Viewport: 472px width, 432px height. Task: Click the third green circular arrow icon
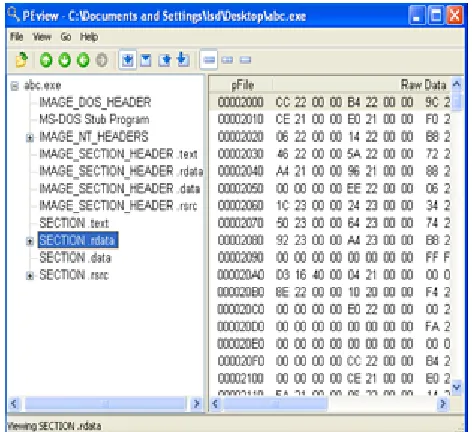pyautogui.click(x=83, y=60)
